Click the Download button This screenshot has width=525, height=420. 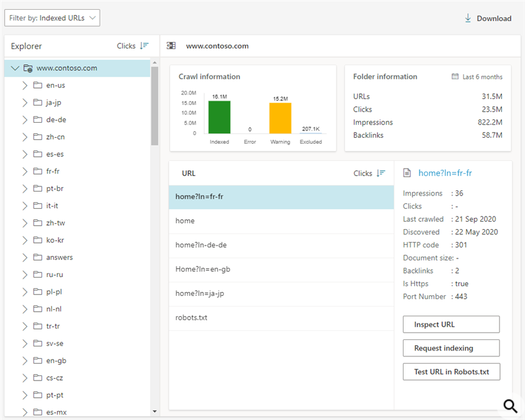(488, 18)
